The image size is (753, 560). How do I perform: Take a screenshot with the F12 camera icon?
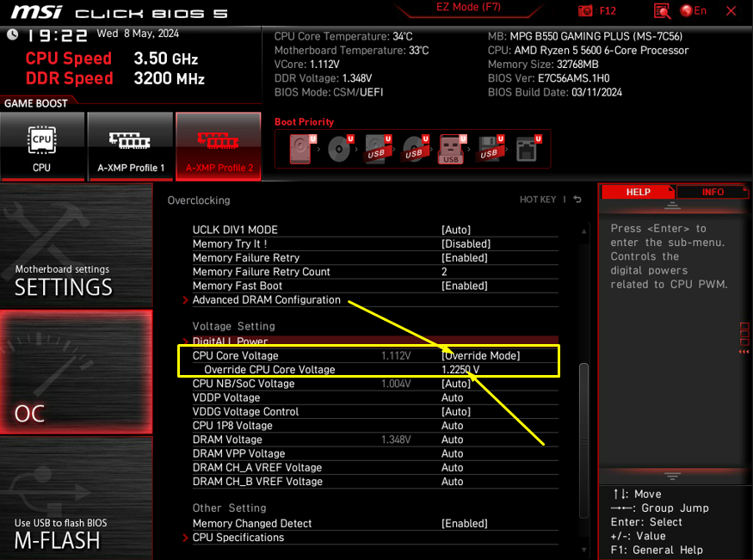point(585,10)
